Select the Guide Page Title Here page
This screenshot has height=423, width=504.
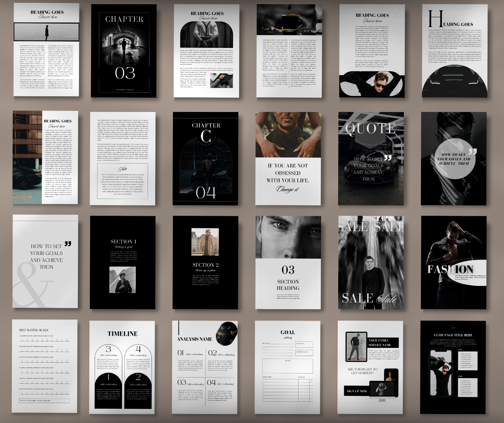coord(453,367)
